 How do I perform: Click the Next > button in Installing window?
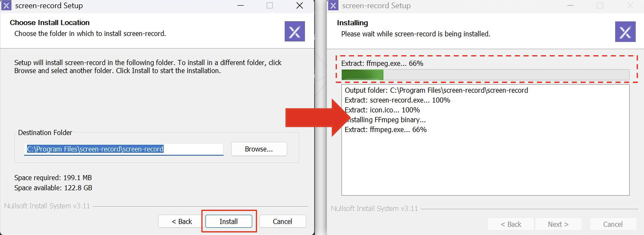(558, 224)
